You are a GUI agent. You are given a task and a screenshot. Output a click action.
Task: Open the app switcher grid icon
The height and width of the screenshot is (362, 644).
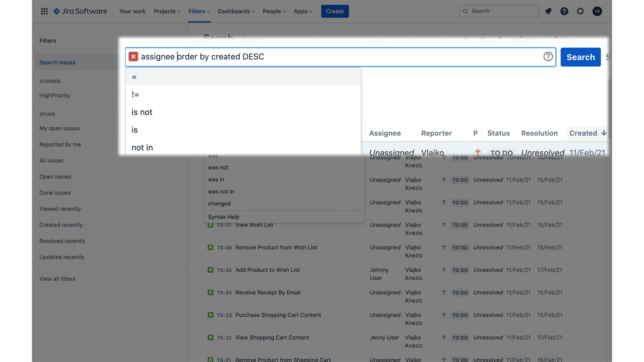[44, 11]
